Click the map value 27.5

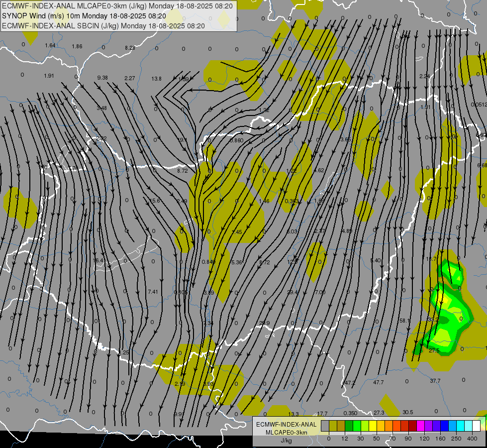434,350
